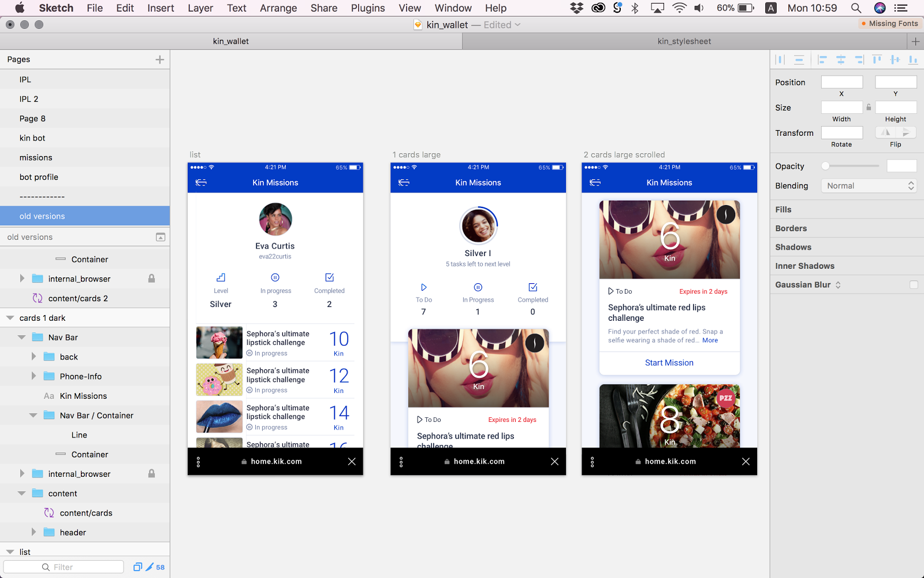924x578 pixels.
Task: Click the Position X input field
Action: point(842,82)
